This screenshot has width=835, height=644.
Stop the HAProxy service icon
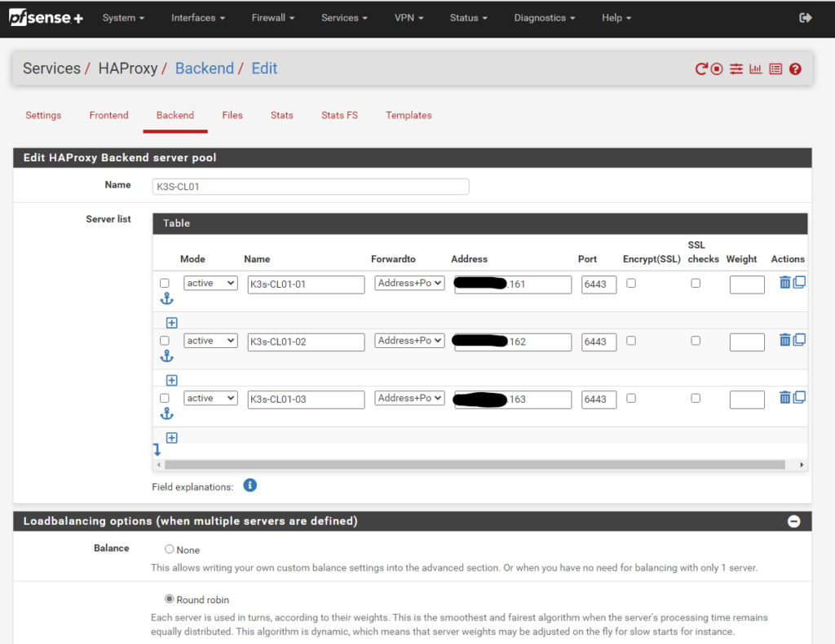[x=717, y=68]
